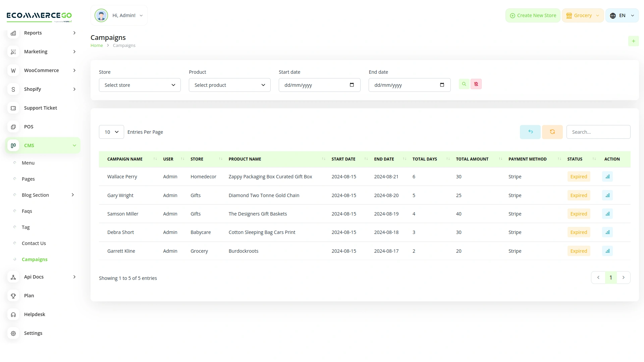Open the Blog Section submenu
The image size is (644, 362).
[35, 195]
